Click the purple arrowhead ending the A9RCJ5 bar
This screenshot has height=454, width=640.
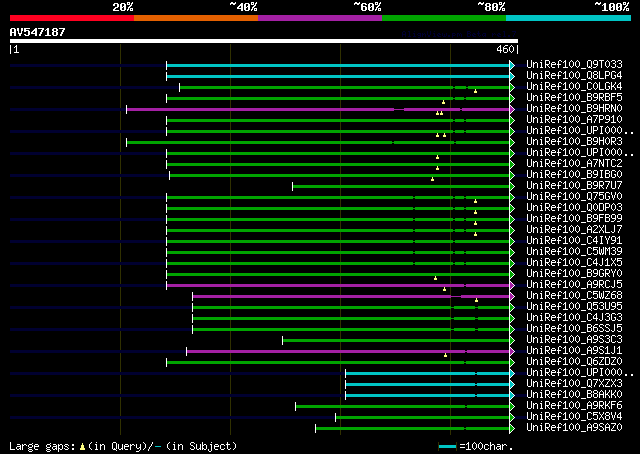point(512,285)
